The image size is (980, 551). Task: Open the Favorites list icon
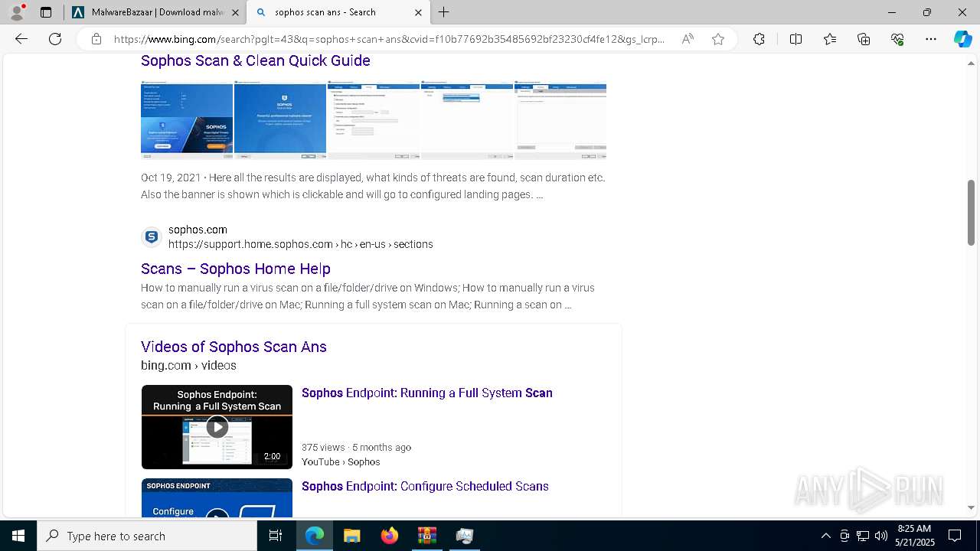[x=830, y=39]
